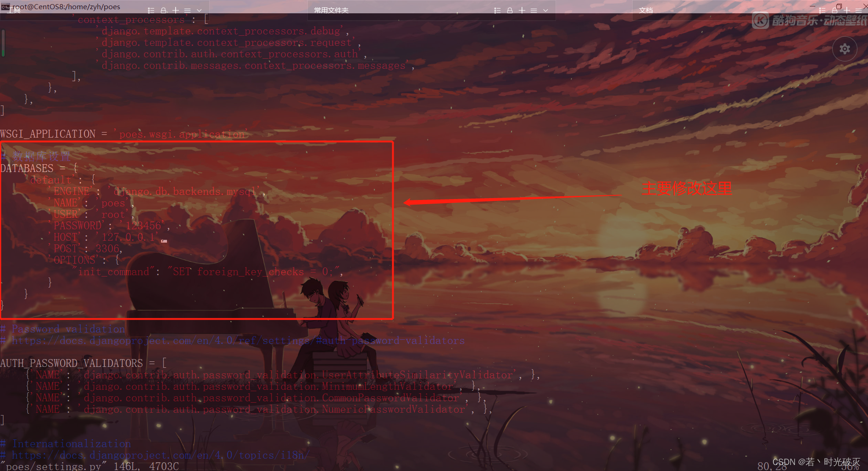Click the 'context_processors' key line
Viewport: 868px width, 471px height.
(141, 20)
